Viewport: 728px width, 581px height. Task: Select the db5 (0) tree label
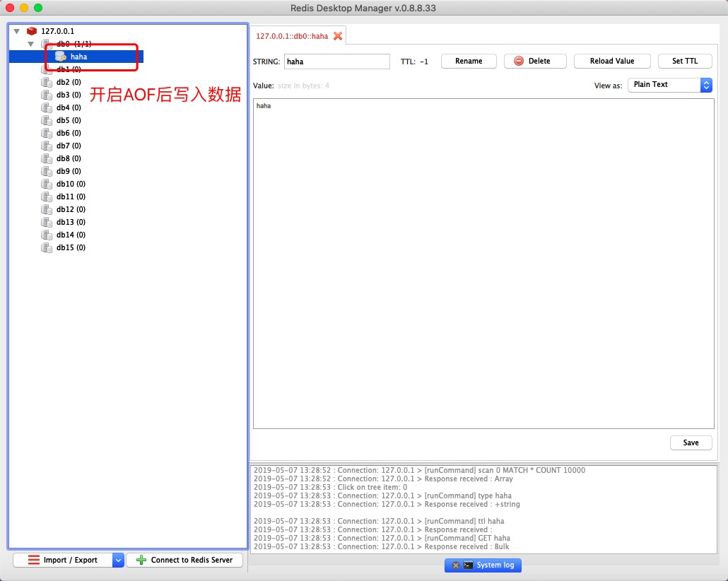(69, 120)
